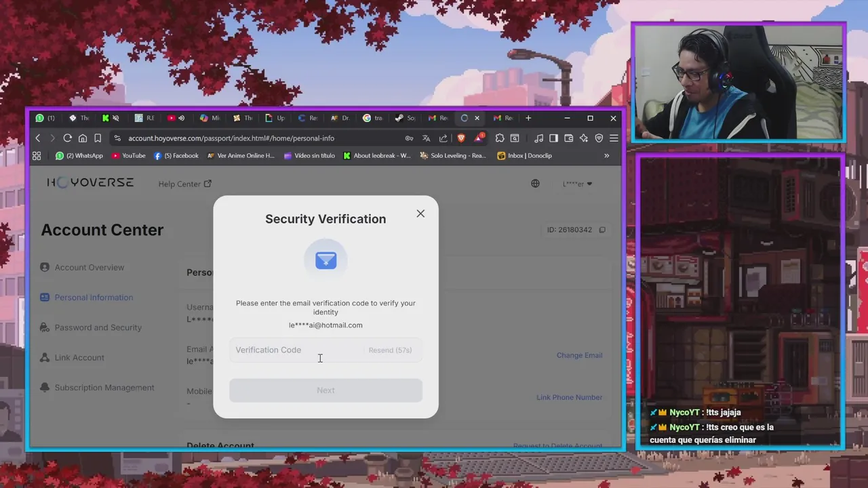Open the media playlist music note icon
Viewport: 868px width, 488px height.
click(538, 138)
